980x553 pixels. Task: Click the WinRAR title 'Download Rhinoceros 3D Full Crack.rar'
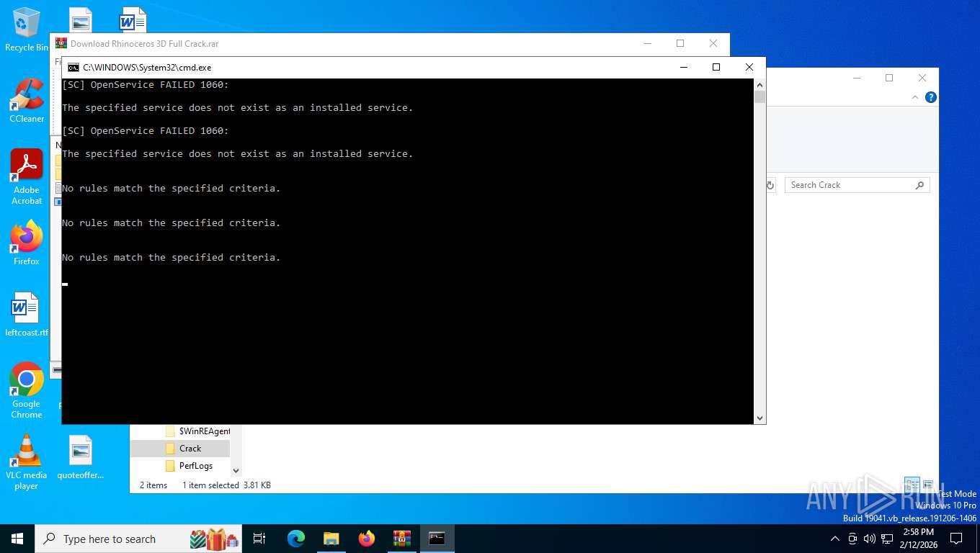[144, 43]
